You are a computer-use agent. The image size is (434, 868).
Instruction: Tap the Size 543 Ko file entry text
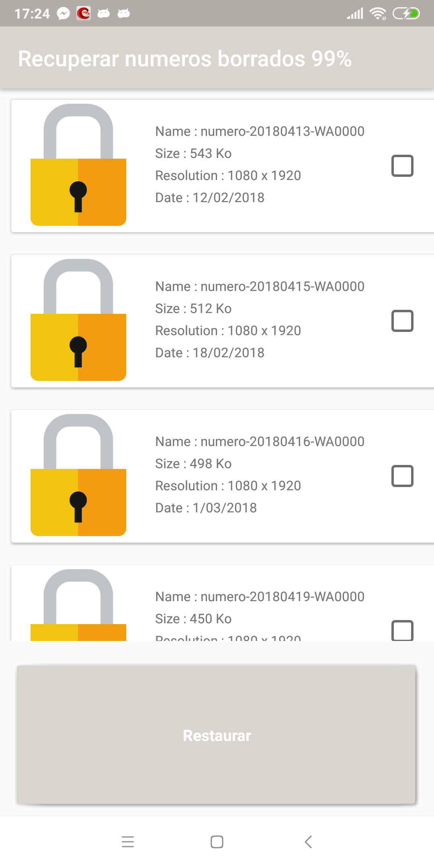pyautogui.click(x=193, y=154)
